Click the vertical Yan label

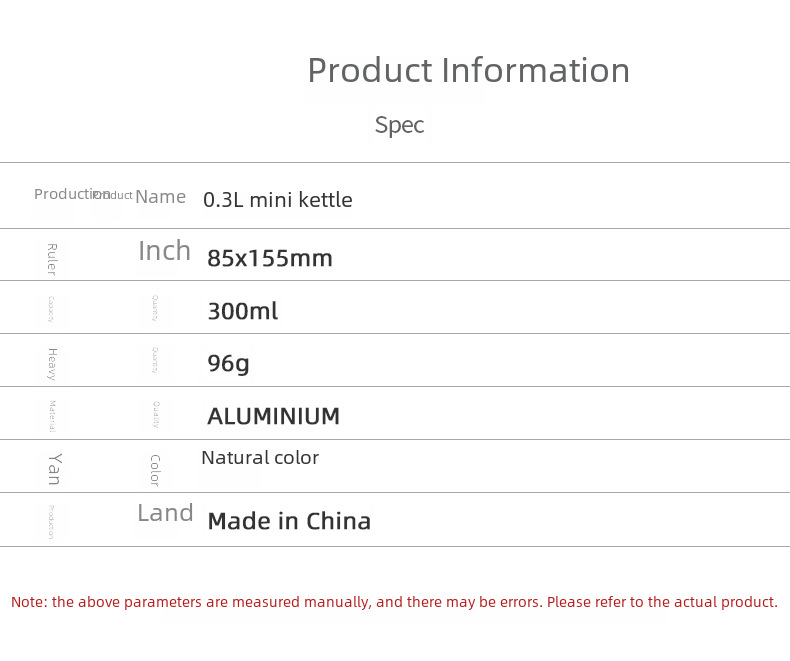(54, 468)
